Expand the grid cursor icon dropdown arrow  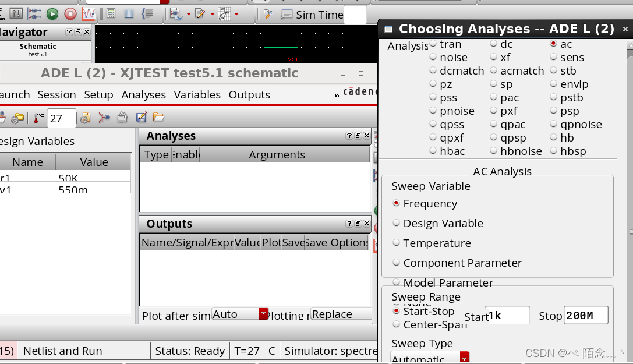[x=236, y=14]
